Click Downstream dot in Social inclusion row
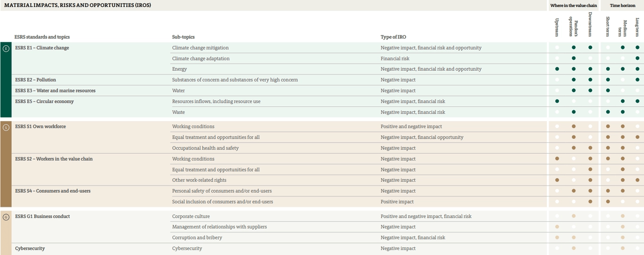Image resolution: width=644 pixels, height=255 pixels. pos(590,201)
